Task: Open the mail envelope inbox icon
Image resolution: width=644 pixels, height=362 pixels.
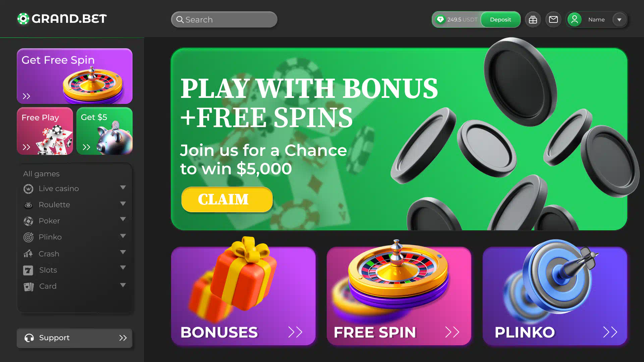Action: [553, 20]
